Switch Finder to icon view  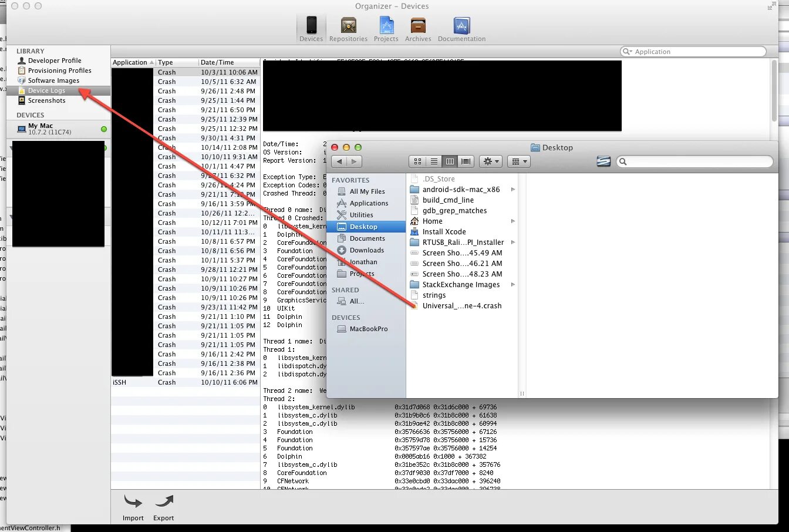coord(417,161)
